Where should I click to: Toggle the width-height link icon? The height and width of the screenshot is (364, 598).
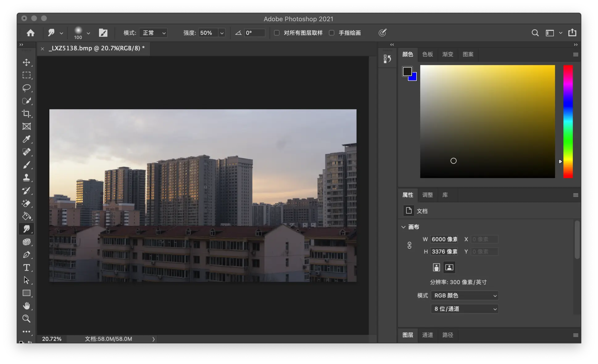[x=409, y=245]
